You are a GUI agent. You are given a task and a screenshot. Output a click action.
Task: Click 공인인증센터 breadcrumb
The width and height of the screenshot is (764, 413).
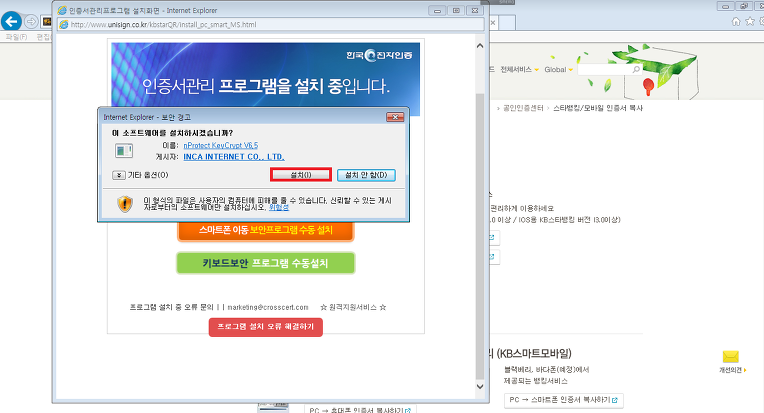[x=523, y=108]
